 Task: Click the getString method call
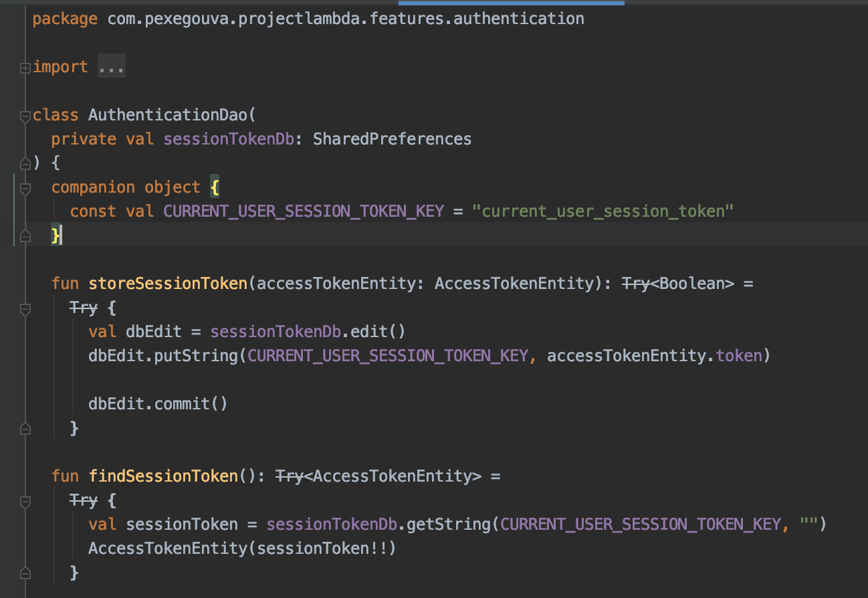[x=449, y=524]
